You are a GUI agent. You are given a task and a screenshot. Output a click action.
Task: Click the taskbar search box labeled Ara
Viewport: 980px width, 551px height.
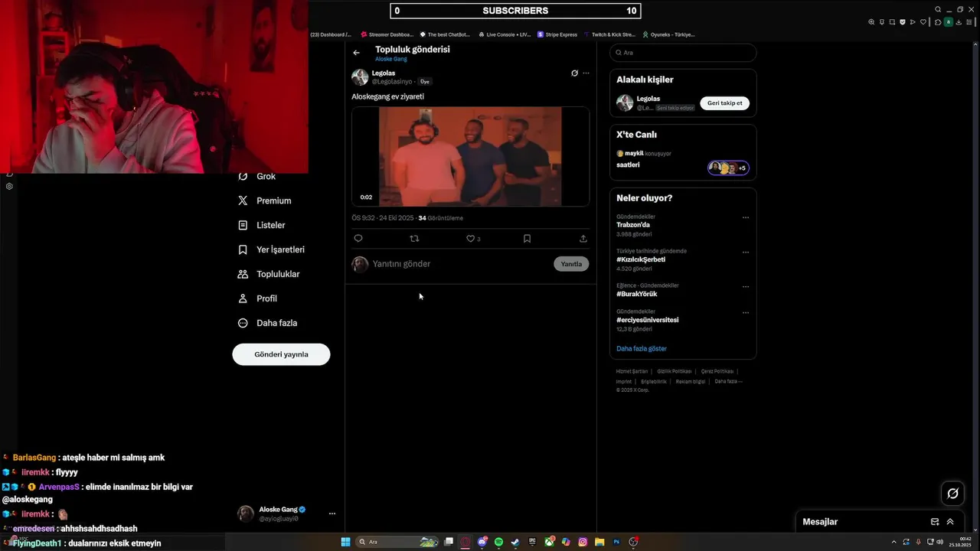[397, 542]
